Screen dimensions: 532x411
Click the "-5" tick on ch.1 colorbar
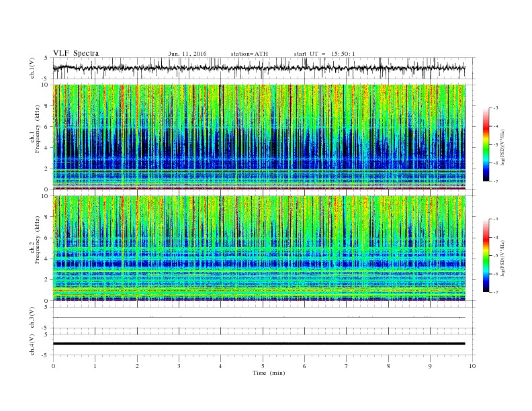point(496,145)
